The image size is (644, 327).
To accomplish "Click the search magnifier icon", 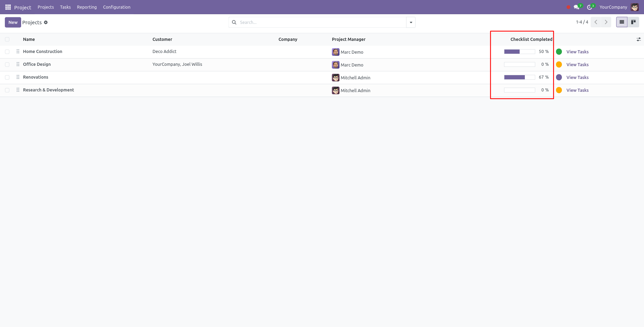I will (x=234, y=22).
